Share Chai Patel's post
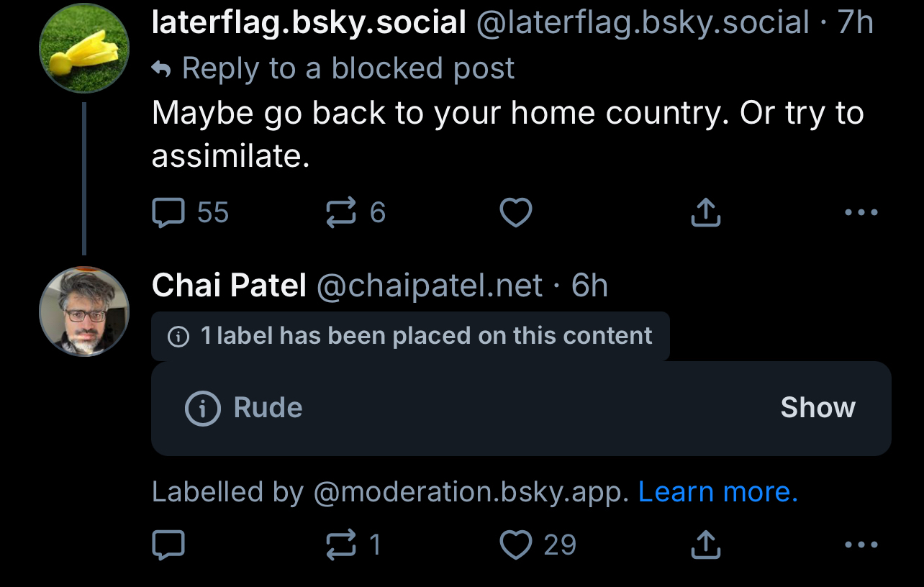Screen dimensions: 924x587 pyautogui.click(x=706, y=545)
